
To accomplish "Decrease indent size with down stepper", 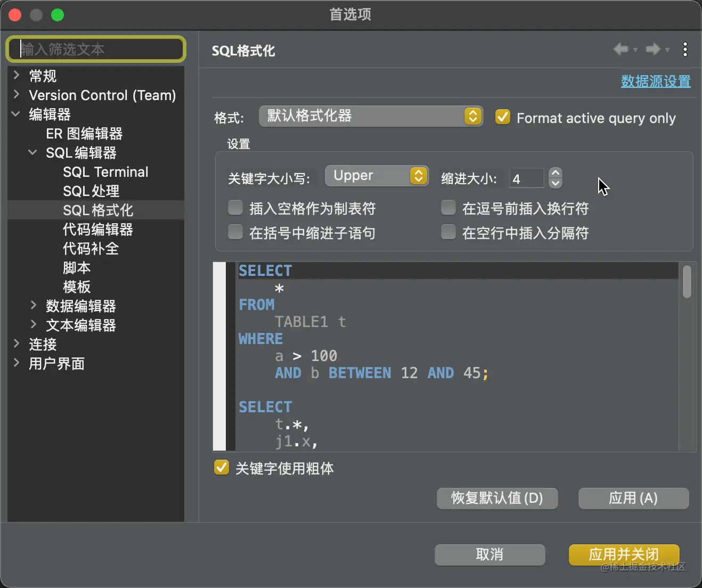I will [x=555, y=183].
